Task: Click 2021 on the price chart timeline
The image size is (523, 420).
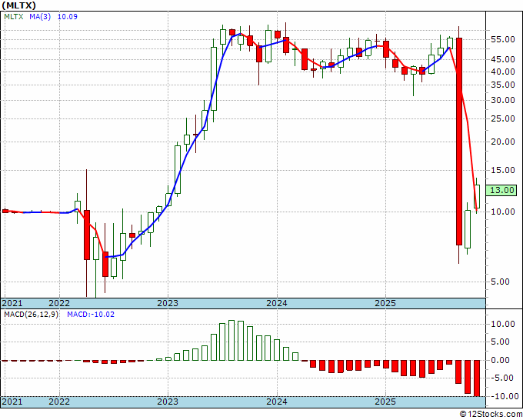Action: pos(12,303)
